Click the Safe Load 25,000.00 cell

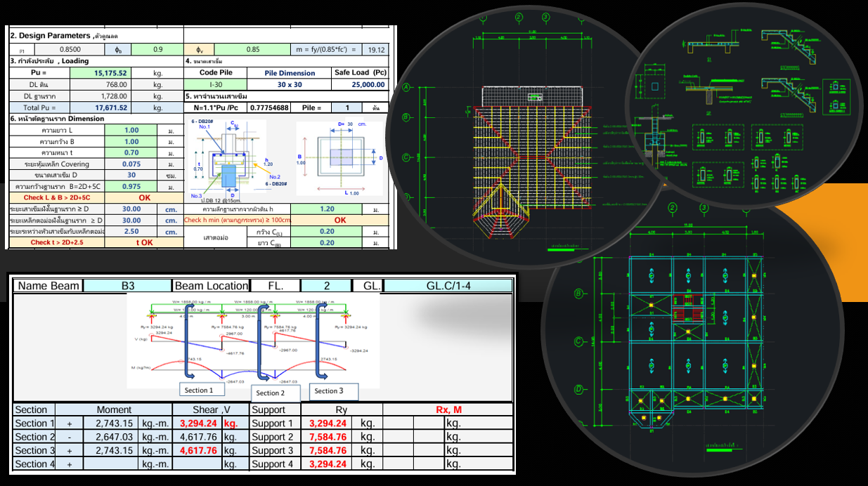click(x=361, y=84)
